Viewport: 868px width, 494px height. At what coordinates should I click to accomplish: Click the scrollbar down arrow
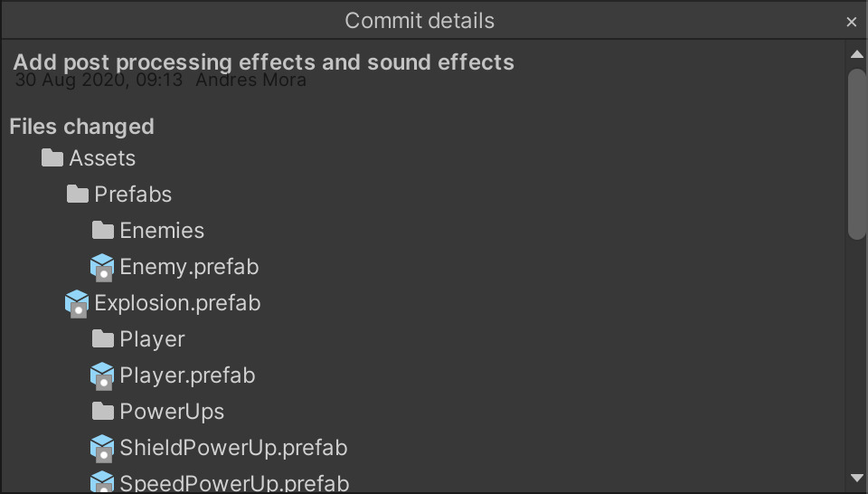(x=857, y=478)
